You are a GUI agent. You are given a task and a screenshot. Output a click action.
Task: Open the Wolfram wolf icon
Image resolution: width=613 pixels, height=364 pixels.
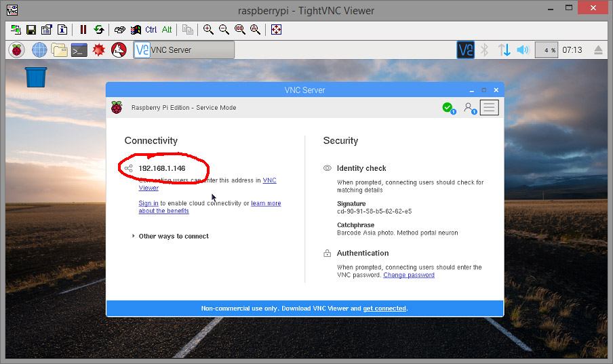click(119, 50)
